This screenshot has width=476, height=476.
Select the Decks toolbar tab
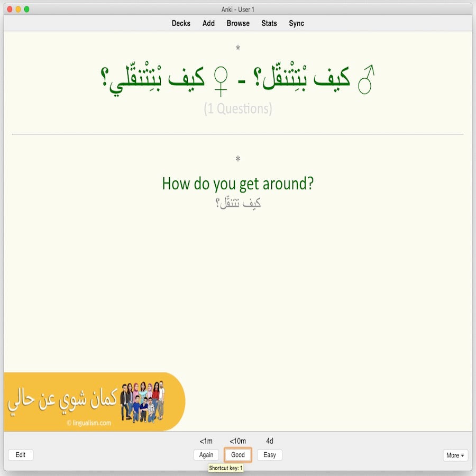click(181, 23)
